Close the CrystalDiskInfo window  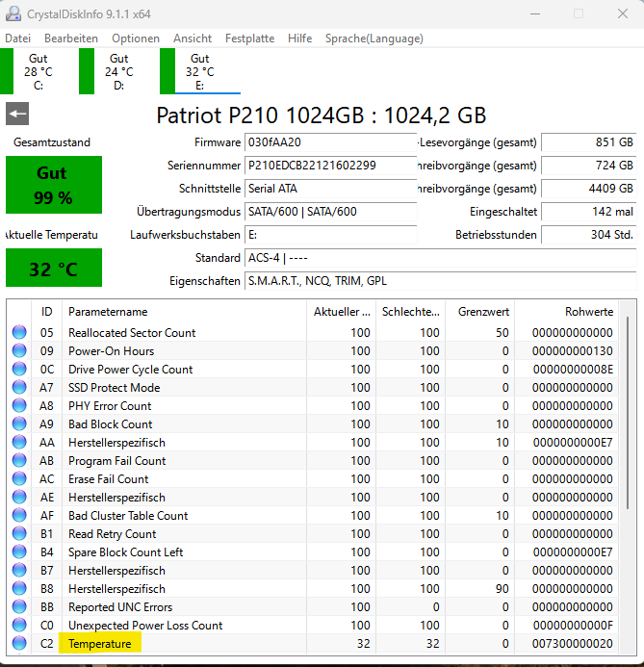coord(623,13)
